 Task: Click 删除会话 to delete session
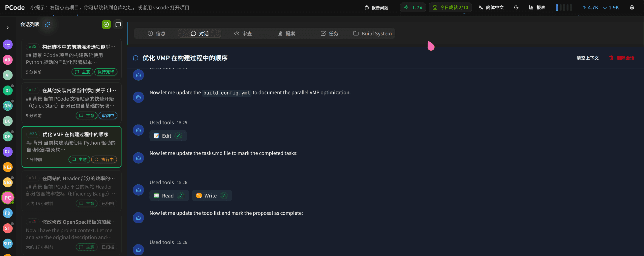coord(622,58)
